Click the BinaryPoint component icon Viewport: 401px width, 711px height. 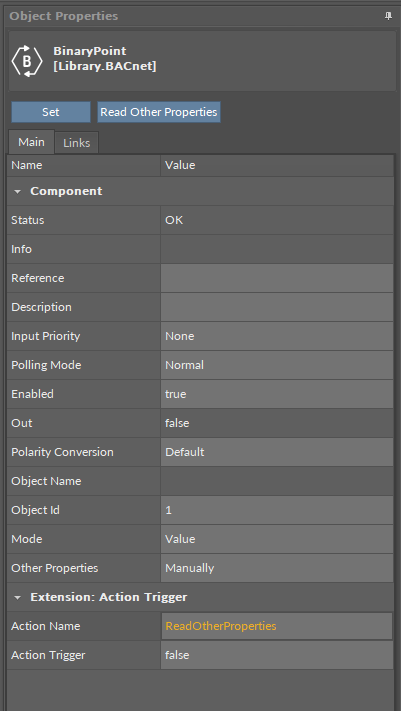(x=27, y=60)
